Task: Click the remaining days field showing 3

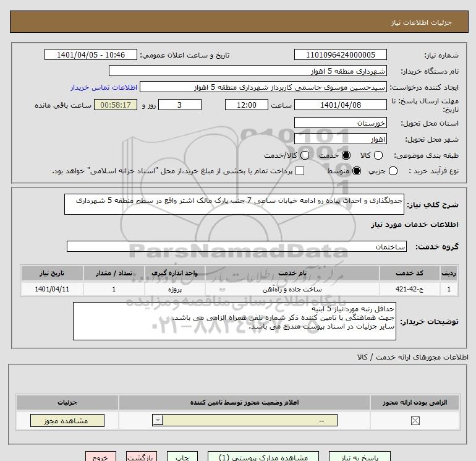Action: pyautogui.click(x=180, y=105)
